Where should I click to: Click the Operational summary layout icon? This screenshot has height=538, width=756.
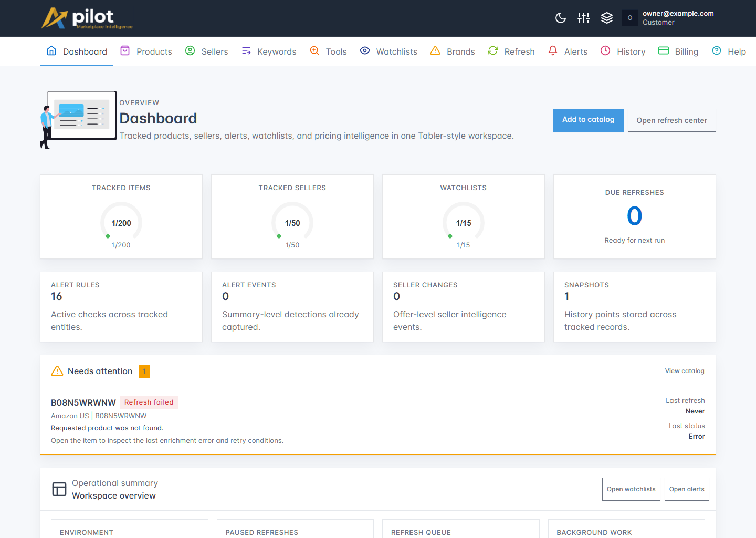click(59, 489)
